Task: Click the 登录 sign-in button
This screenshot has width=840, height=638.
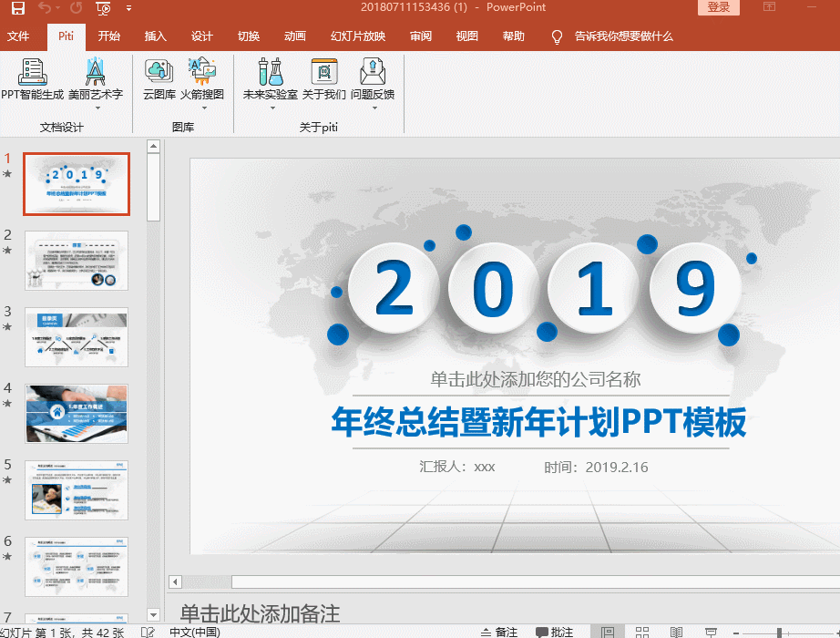Action: pyautogui.click(x=719, y=7)
